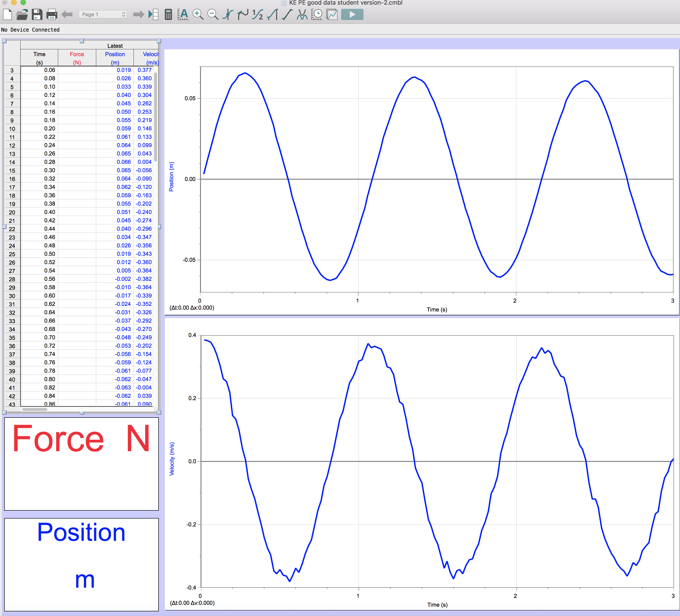Open the calculator import icon

(x=168, y=14)
